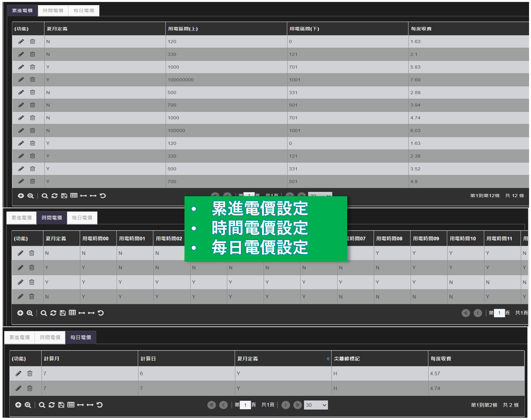Click the 第1到第12條 record count text
This screenshot has width=531, height=420.
[485, 196]
